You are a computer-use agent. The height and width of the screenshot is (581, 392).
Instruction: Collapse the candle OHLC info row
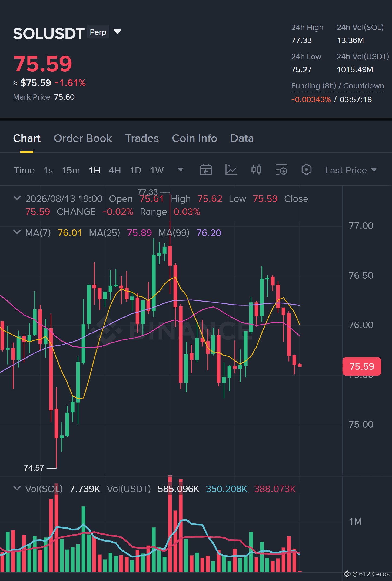click(17, 198)
